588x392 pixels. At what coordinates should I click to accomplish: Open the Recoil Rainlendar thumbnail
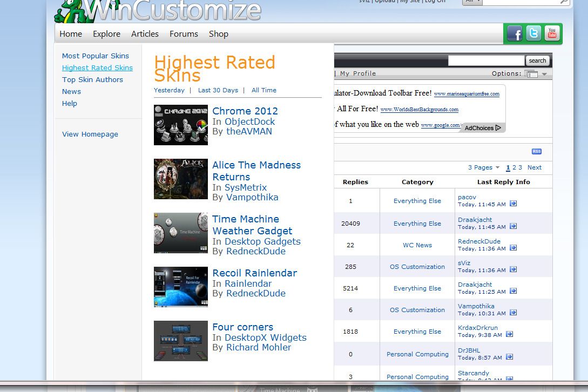tap(181, 287)
